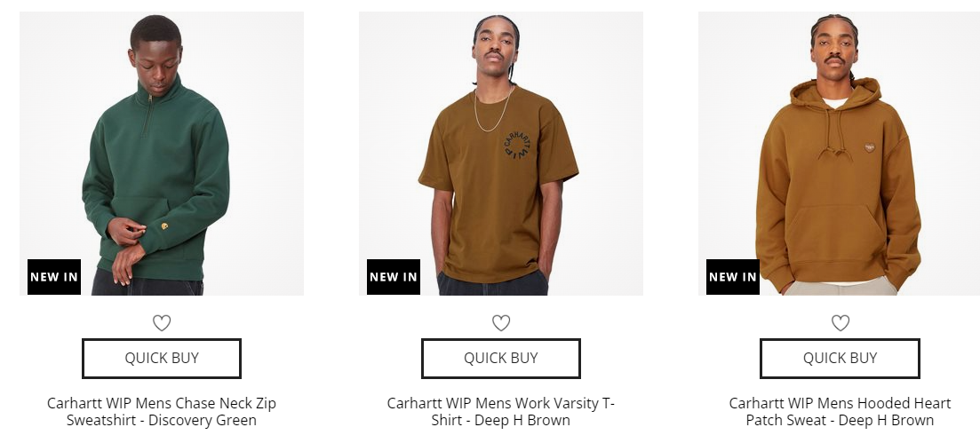Click the NEW IN badge on the green sweatshirt
980x443 pixels.
[53, 277]
